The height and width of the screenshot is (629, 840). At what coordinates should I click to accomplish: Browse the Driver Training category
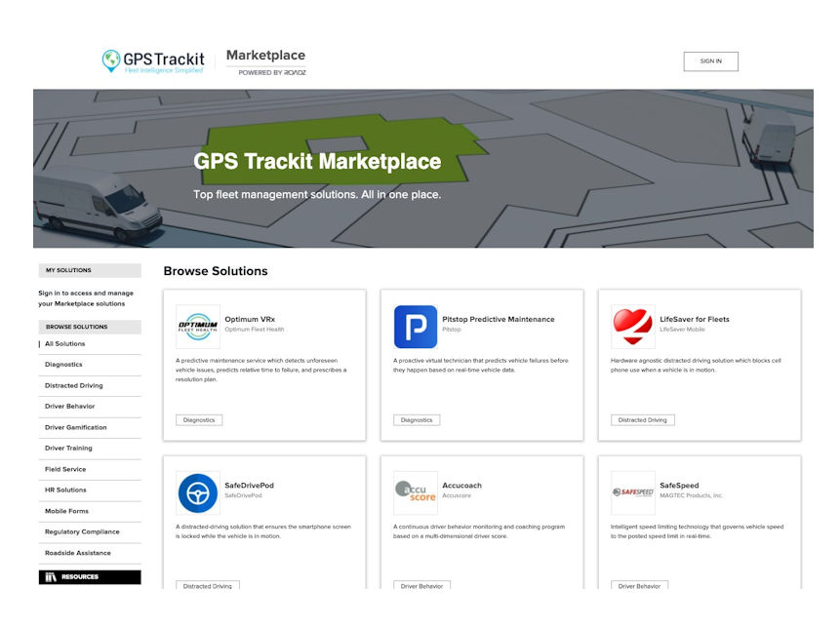point(68,448)
